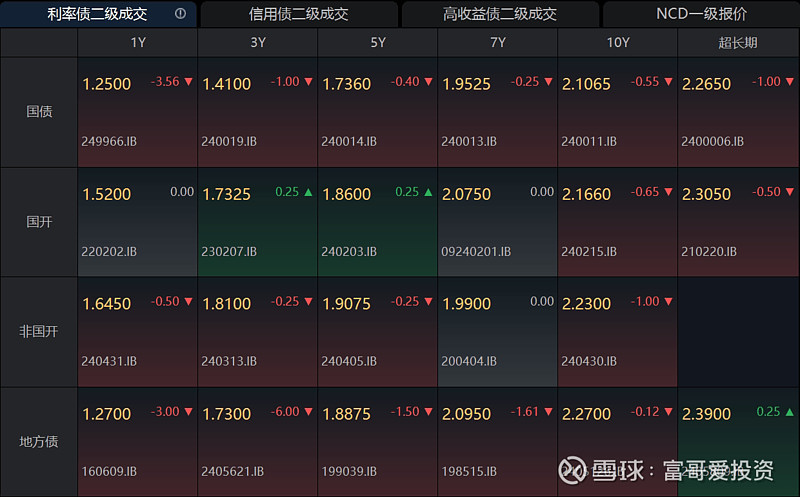Select the 1Y column header
Viewport: 800px width, 497px height.
pyautogui.click(x=138, y=42)
